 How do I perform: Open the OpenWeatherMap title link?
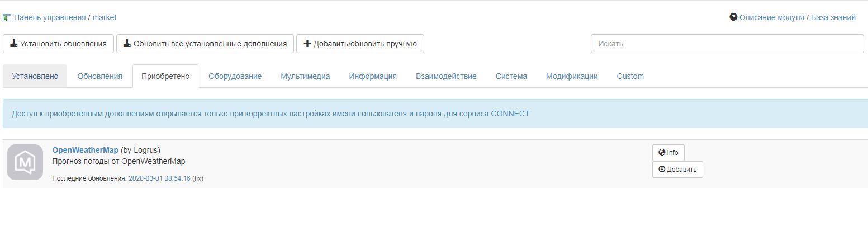pyautogui.click(x=85, y=150)
